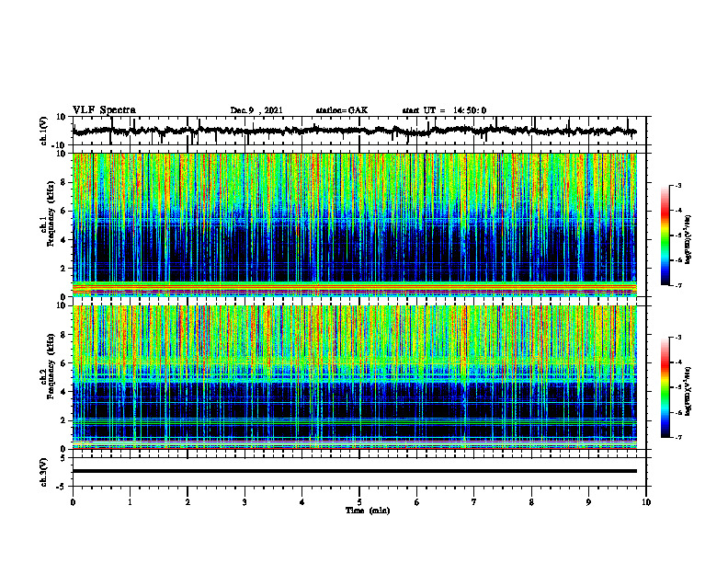The height and width of the screenshot is (563, 728).
Task: Click time axis tick label "7"
Action: tap(474, 502)
